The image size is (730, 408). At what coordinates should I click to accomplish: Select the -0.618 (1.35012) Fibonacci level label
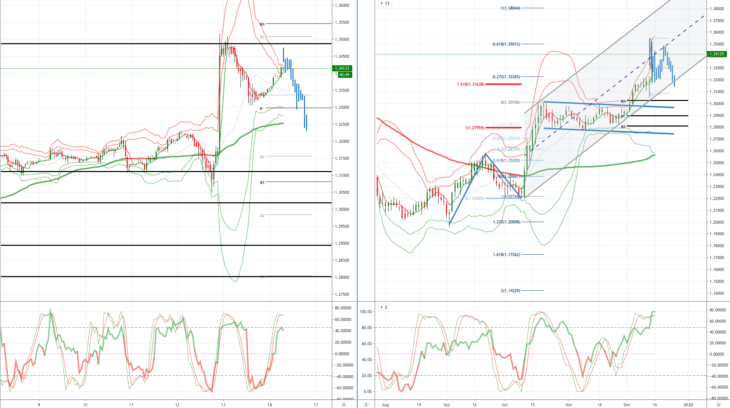[x=506, y=44]
